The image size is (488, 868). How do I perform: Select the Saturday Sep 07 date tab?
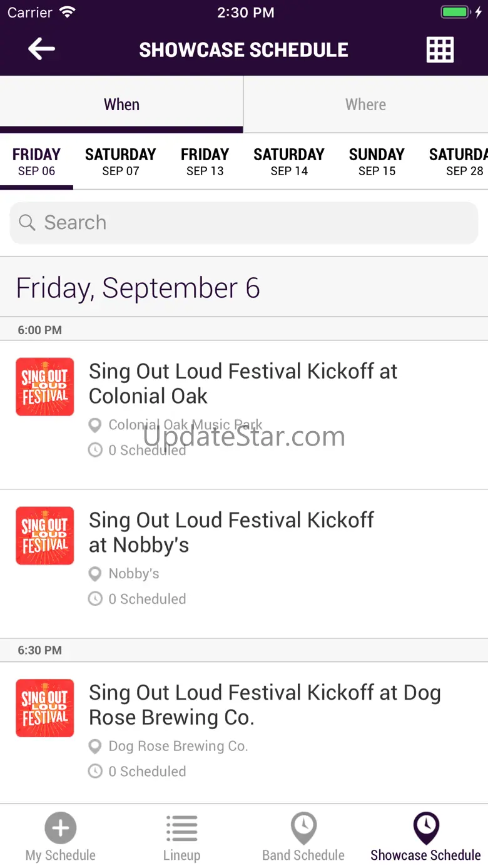point(120,162)
